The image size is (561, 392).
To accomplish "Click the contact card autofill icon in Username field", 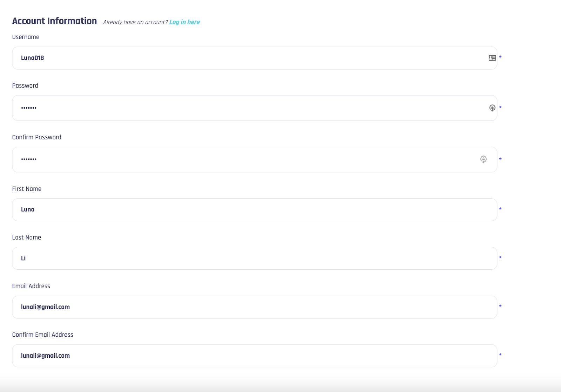I will 492,58.
